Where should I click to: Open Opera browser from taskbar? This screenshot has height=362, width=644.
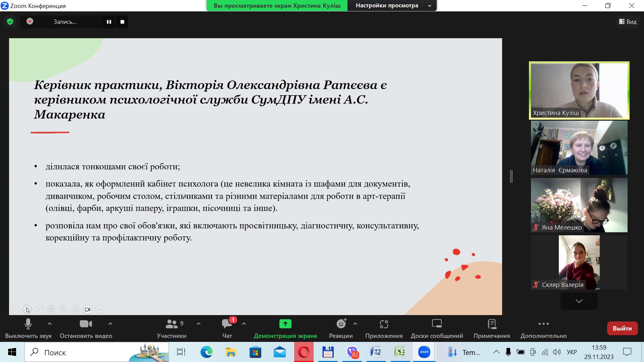pyautogui.click(x=304, y=352)
